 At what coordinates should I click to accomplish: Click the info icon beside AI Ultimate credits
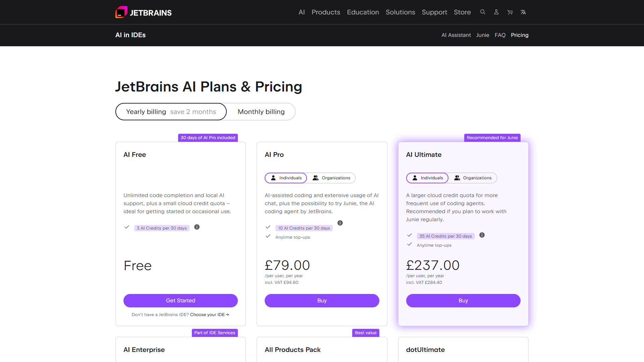pos(482,235)
